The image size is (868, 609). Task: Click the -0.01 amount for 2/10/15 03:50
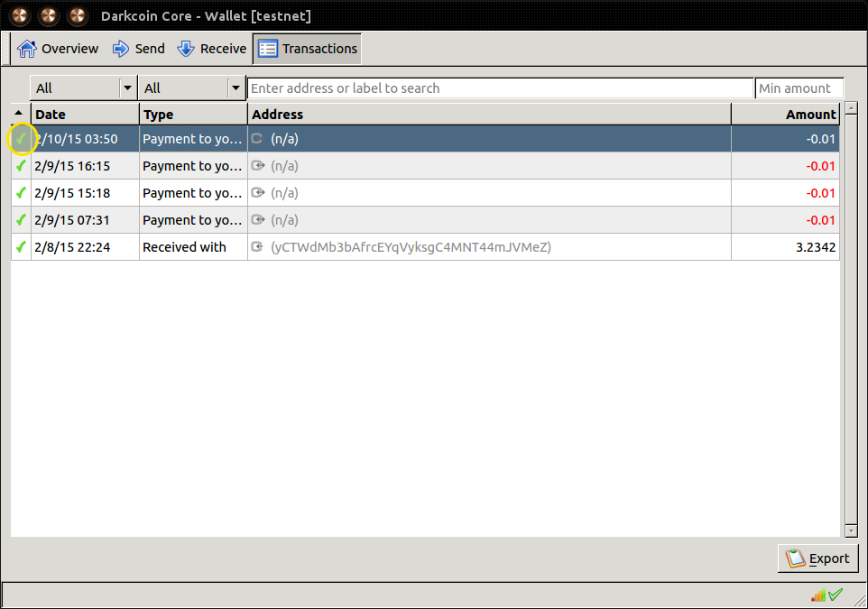coord(786,138)
